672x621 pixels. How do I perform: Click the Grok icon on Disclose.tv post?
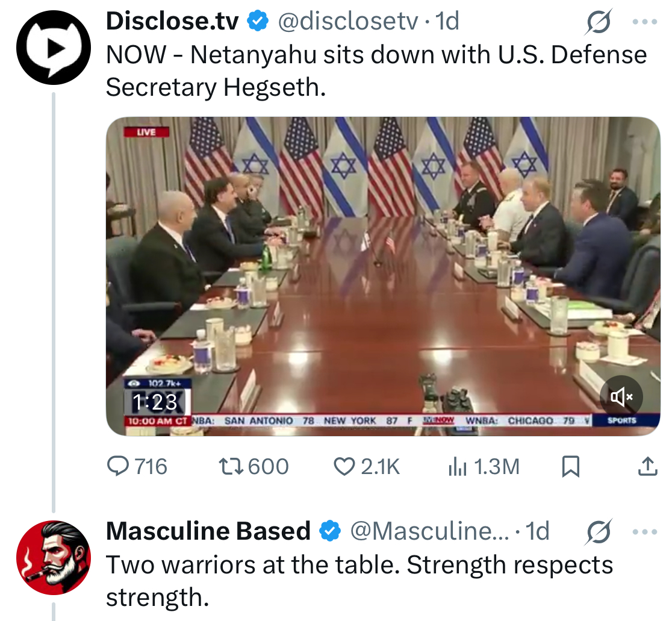click(599, 22)
